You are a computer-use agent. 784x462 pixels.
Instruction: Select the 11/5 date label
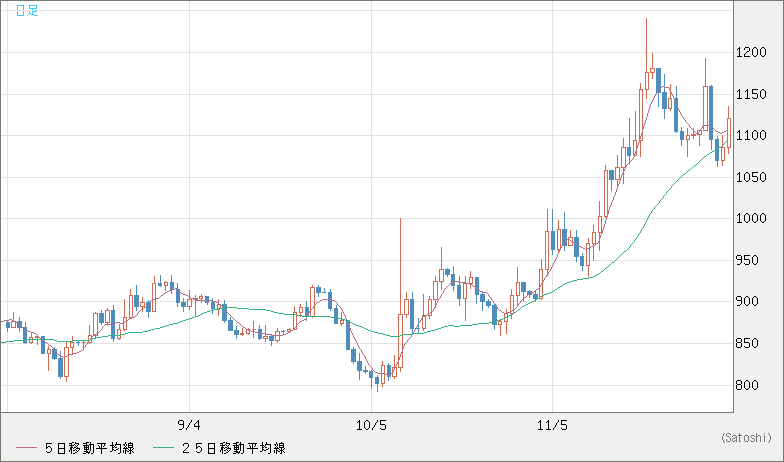[x=552, y=426]
